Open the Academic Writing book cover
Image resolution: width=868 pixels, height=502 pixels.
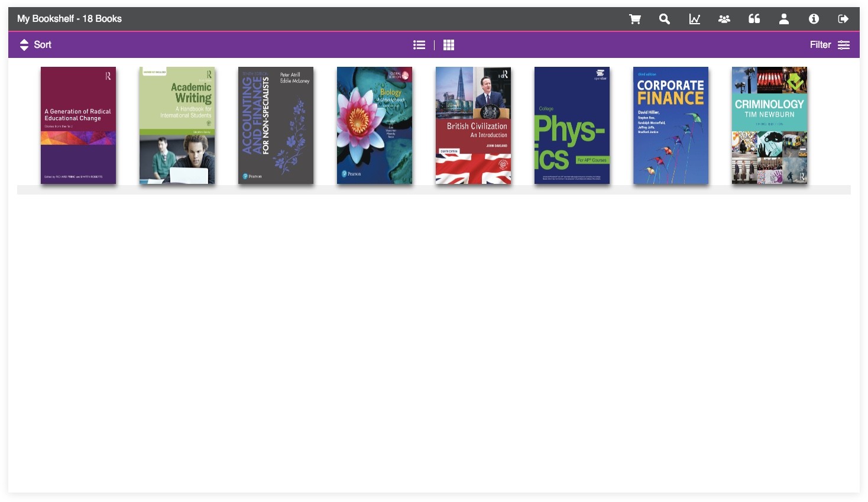point(177,125)
